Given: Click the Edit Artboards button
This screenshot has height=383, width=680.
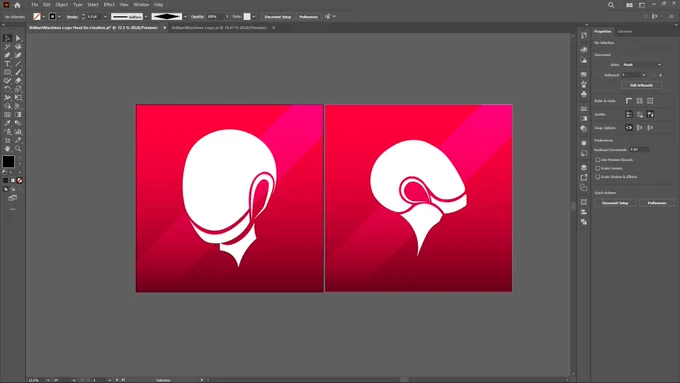Looking at the screenshot, I should tap(641, 85).
